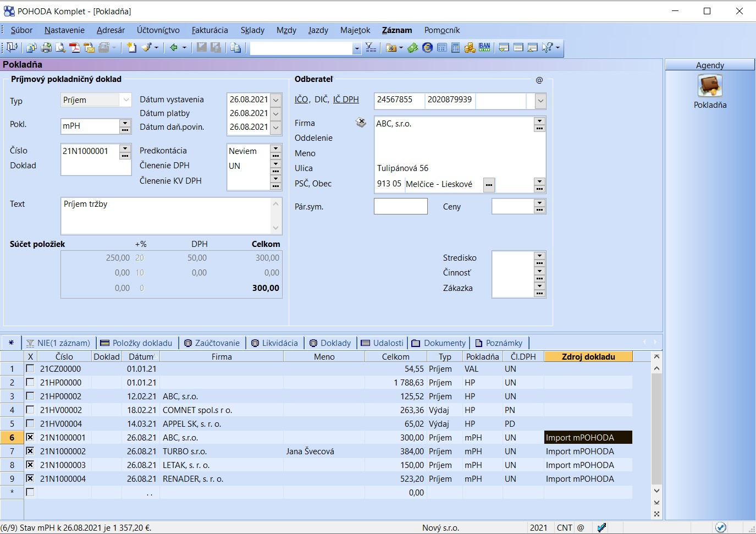
Task: Open the Dátum daň.povin. date dropdown
Action: [x=276, y=128]
